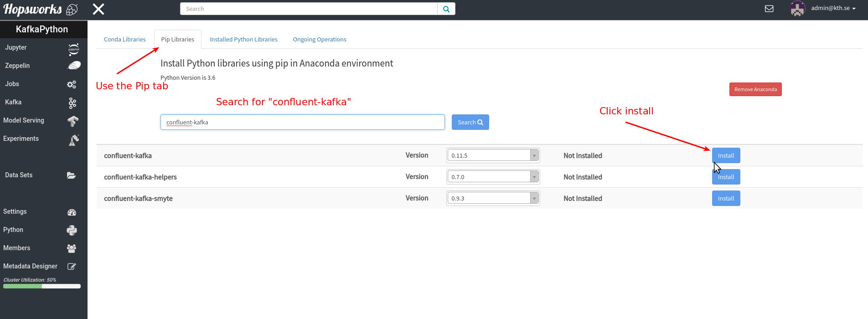Install the confluent-kafka library
Screen dimensions: 868x319
726,155
